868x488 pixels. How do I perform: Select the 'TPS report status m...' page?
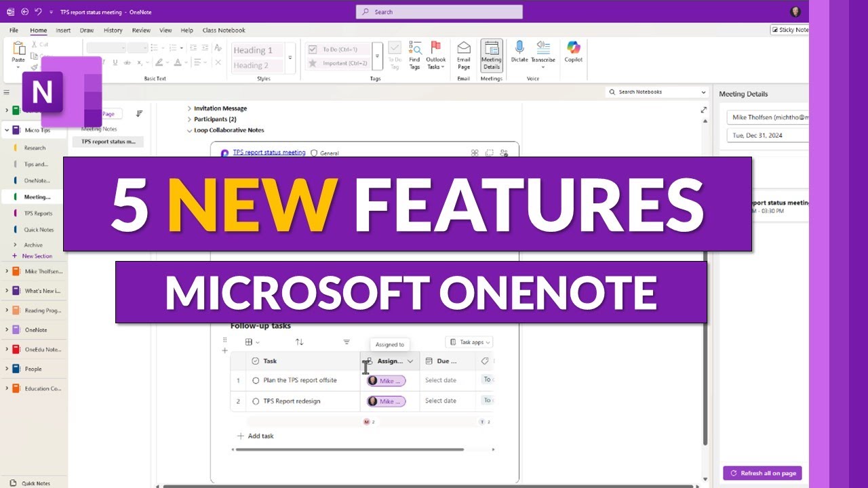point(108,142)
